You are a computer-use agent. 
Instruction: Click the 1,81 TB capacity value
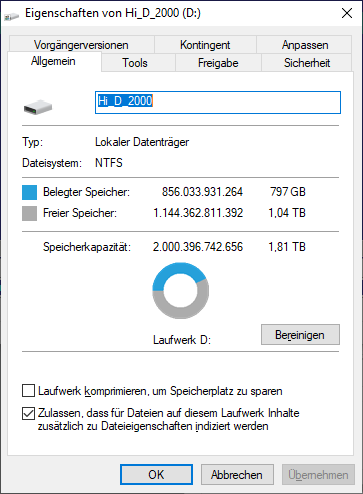[x=287, y=247]
